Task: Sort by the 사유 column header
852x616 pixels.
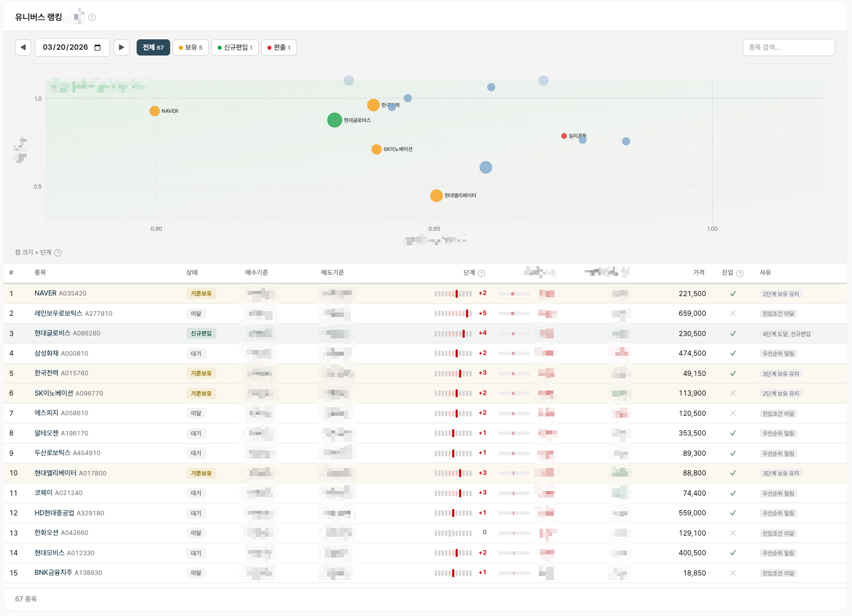Action: [765, 272]
